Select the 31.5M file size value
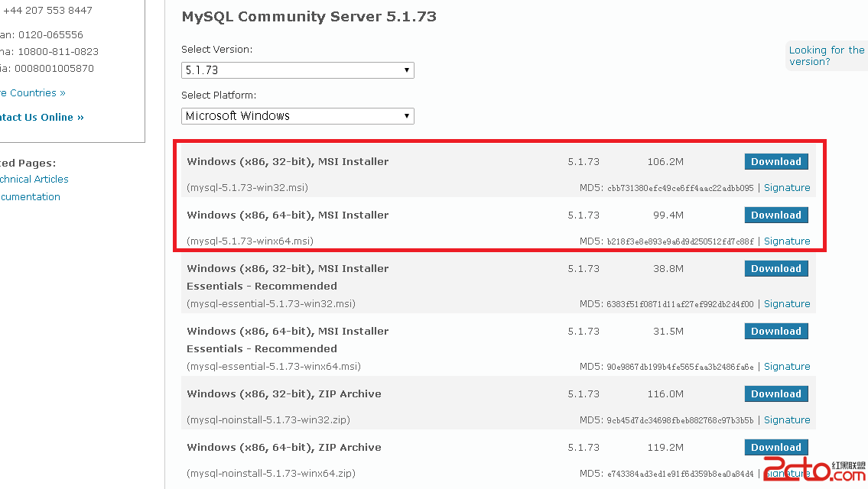This screenshot has width=868, height=489. (x=668, y=332)
